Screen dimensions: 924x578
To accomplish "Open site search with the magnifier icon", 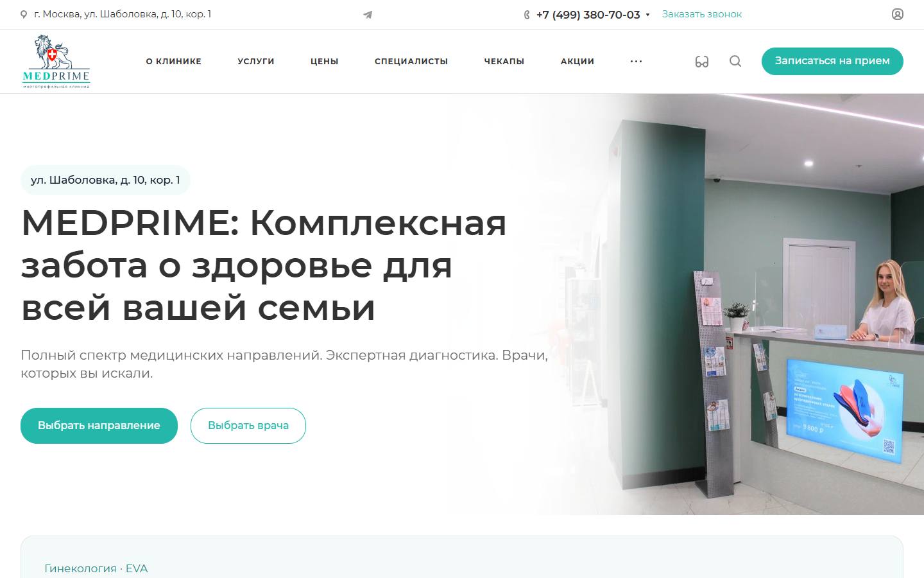I will (735, 61).
